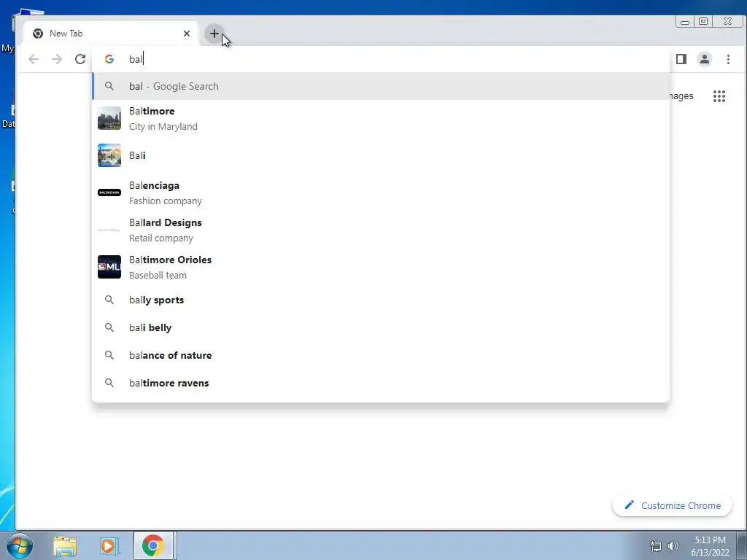
Task: Open network status icon in tray
Action: pos(656,546)
